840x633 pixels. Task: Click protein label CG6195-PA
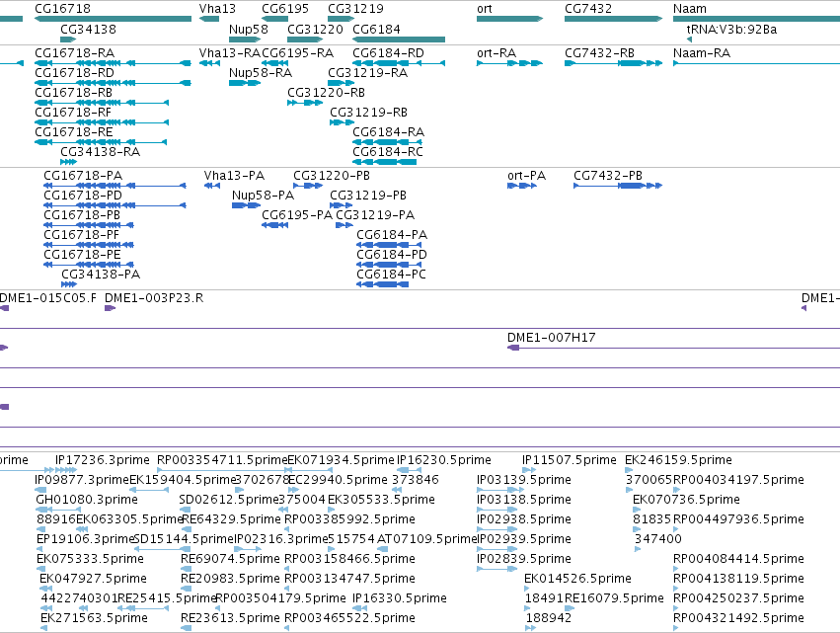[297, 215]
